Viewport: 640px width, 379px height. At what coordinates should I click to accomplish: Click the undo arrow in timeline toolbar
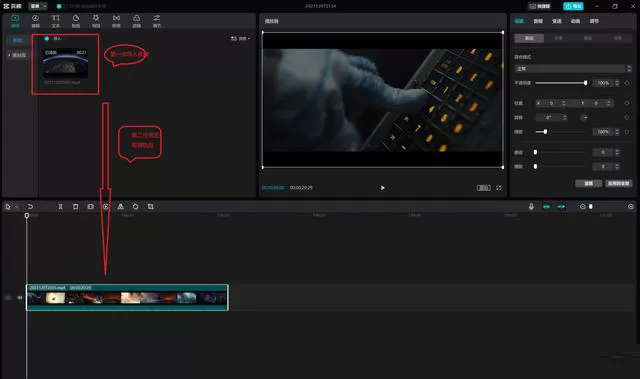[30, 207]
